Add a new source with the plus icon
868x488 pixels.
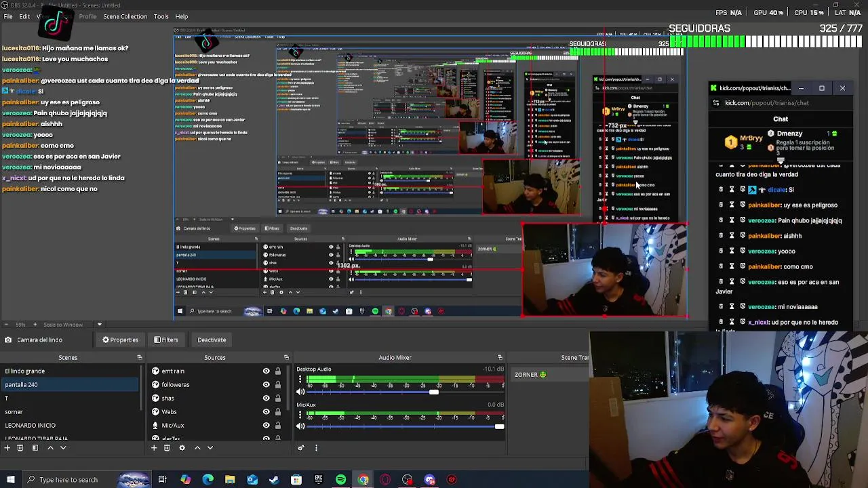tap(154, 448)
